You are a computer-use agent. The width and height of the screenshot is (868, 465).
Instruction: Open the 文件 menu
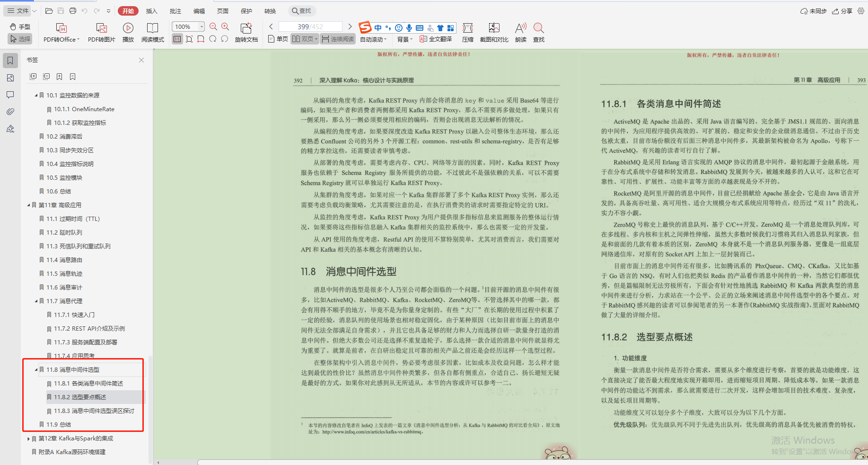(x=18, y=11)
